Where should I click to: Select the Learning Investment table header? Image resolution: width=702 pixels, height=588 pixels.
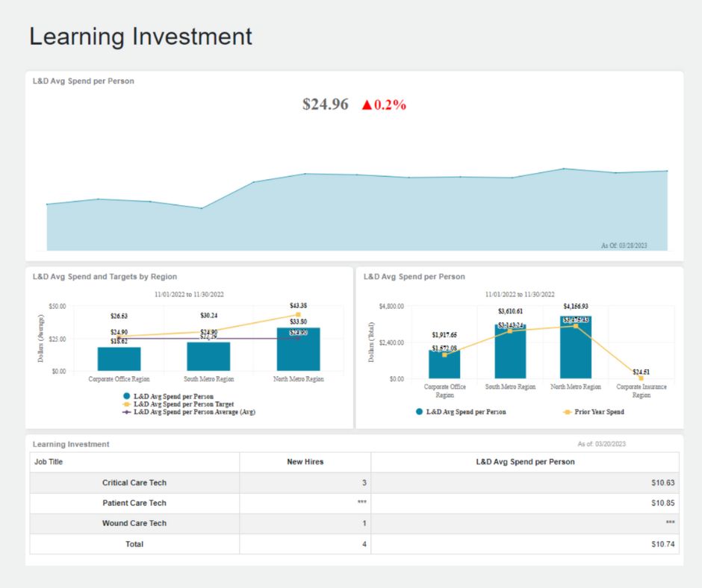(69, 443)
